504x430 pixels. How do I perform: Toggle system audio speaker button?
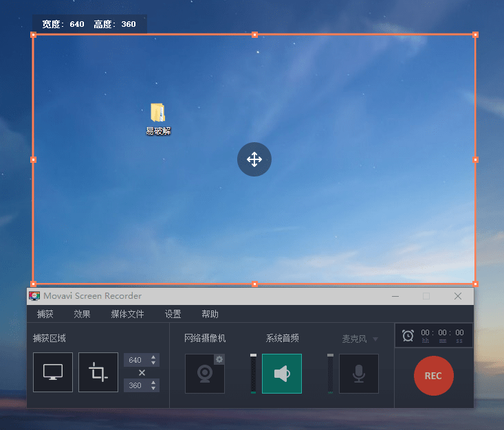281,374
